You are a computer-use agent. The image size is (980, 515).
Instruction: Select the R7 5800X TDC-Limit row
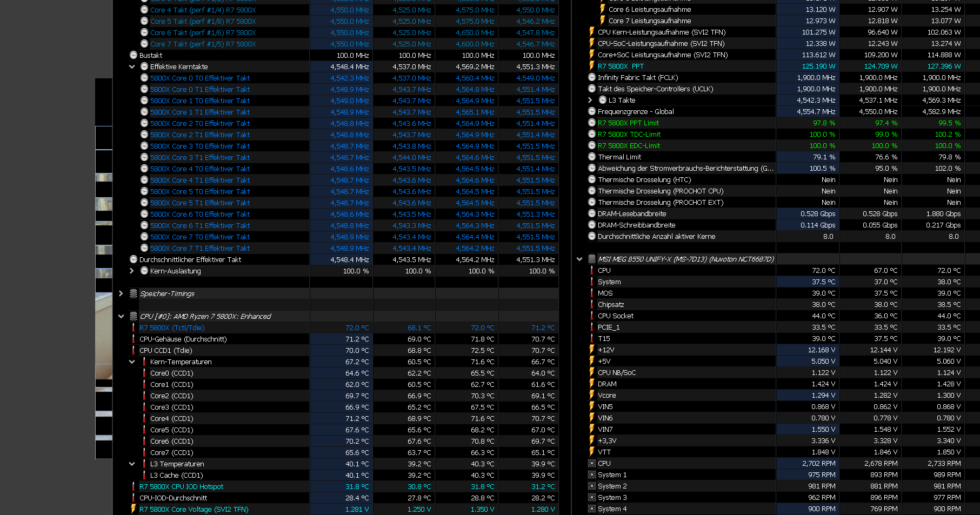coord(776,134)
